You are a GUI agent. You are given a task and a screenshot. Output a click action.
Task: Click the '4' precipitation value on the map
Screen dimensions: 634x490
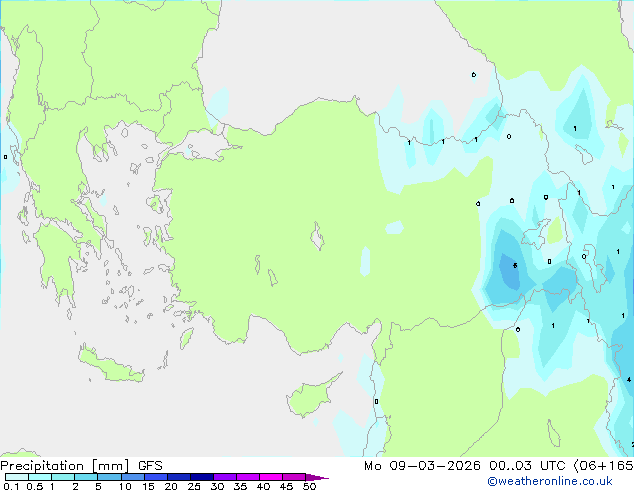pyautogui.click(x=629, y=380)
